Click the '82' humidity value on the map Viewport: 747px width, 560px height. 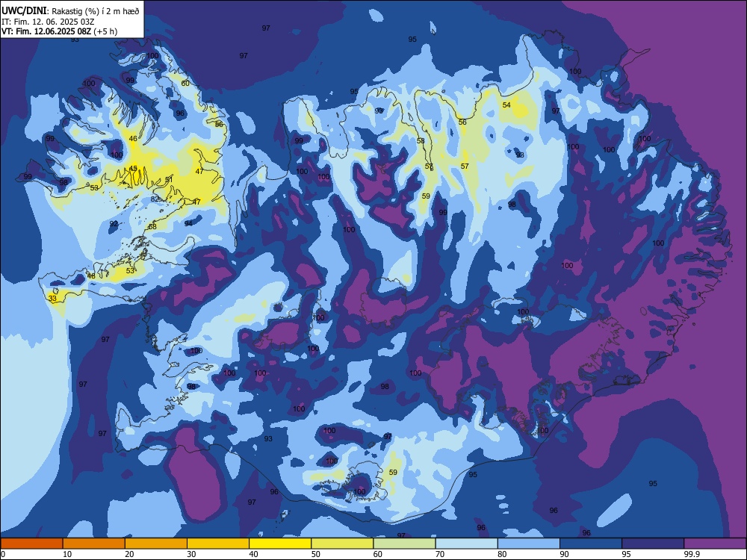click(155, 199)
